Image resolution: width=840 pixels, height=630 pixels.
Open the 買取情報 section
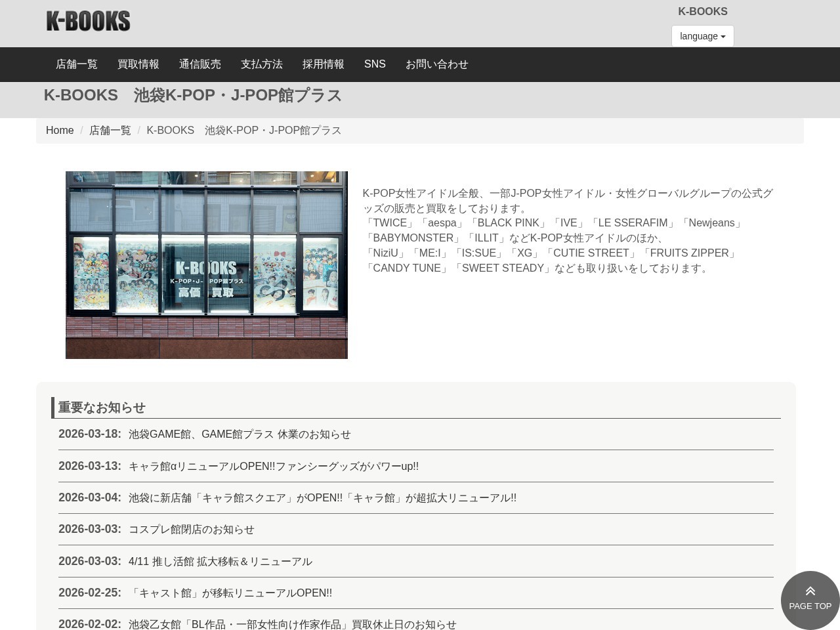click(x=138, y=64)
